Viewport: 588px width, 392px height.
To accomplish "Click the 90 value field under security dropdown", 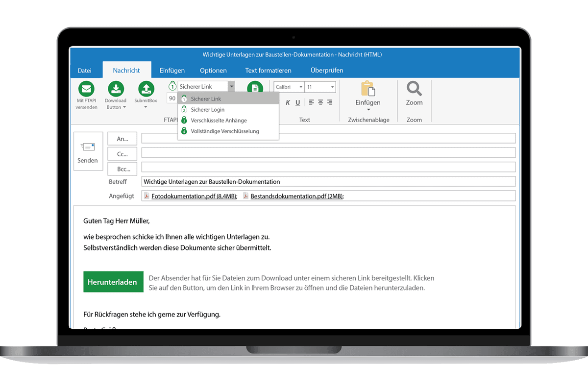I will point(172,98).
